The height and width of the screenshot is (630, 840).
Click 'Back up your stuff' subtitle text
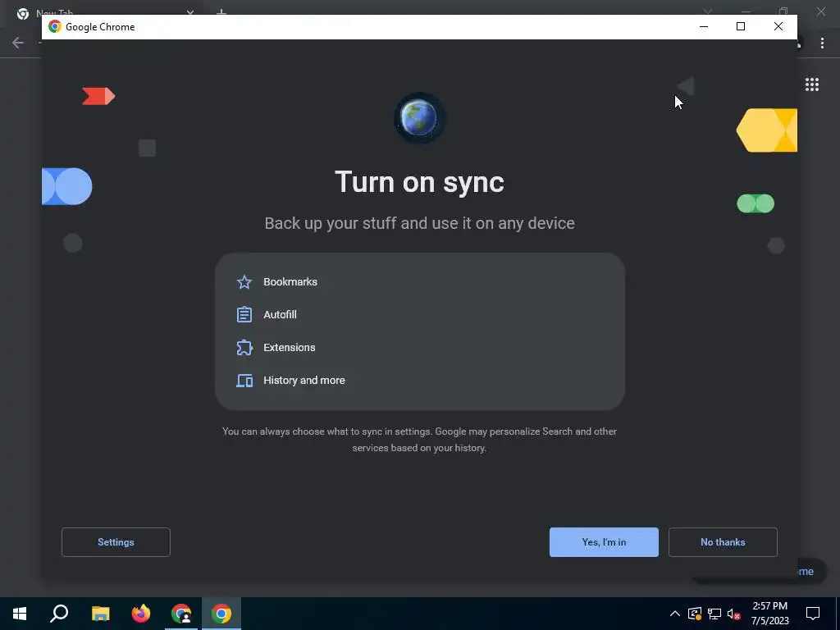tap(419, 223)
